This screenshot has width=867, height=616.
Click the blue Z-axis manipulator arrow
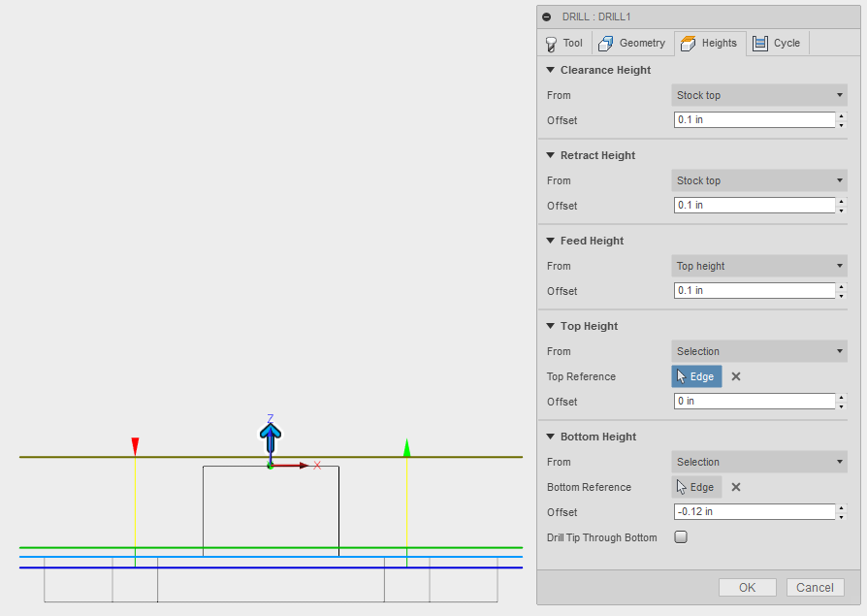pyautogui.click(x=270, y=437)
